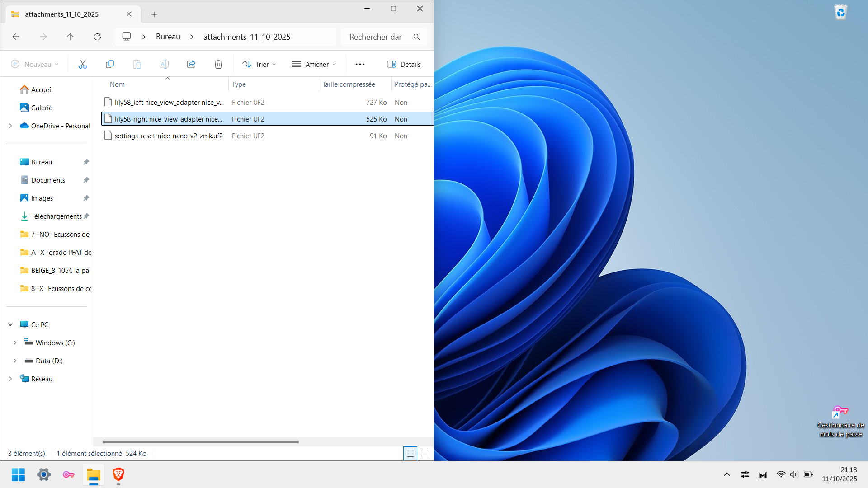This screenshot has height=488, width=868.
Task: Open Brave browser from the taskbar
Action: tap(118, 474)
